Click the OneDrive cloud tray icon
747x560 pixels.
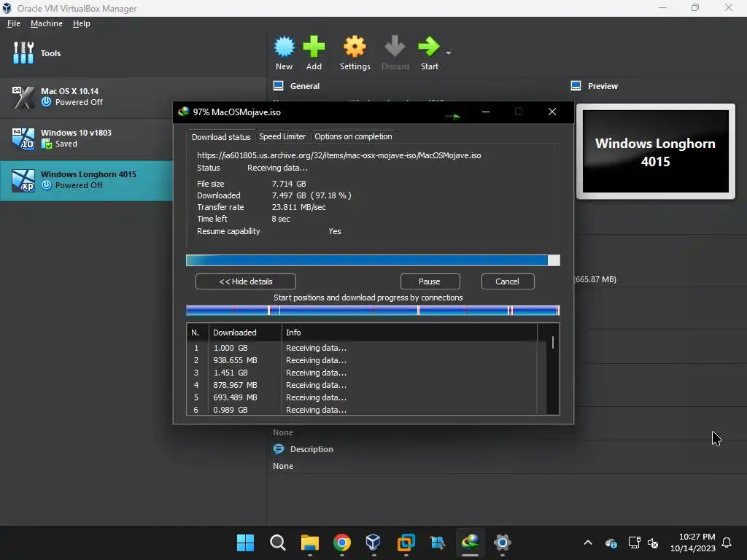point(611,542)
